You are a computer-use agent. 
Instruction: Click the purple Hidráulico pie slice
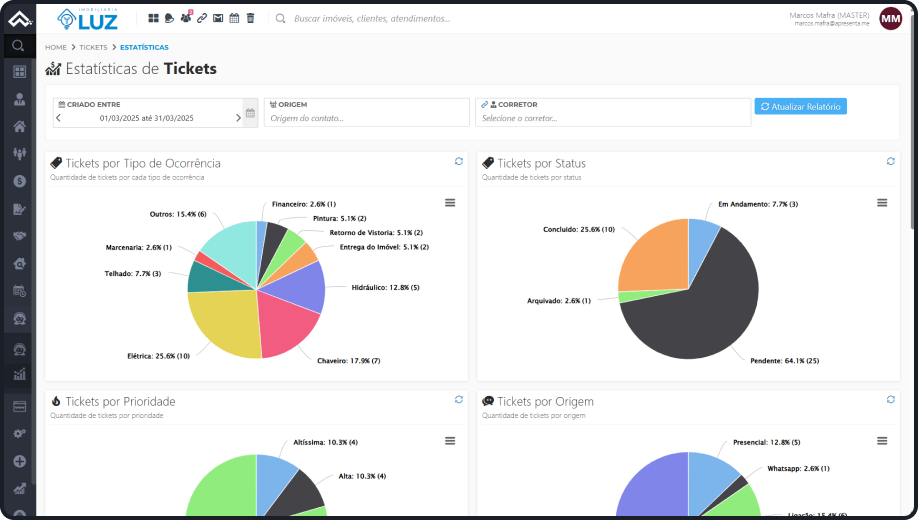click(x=297, y=286)
